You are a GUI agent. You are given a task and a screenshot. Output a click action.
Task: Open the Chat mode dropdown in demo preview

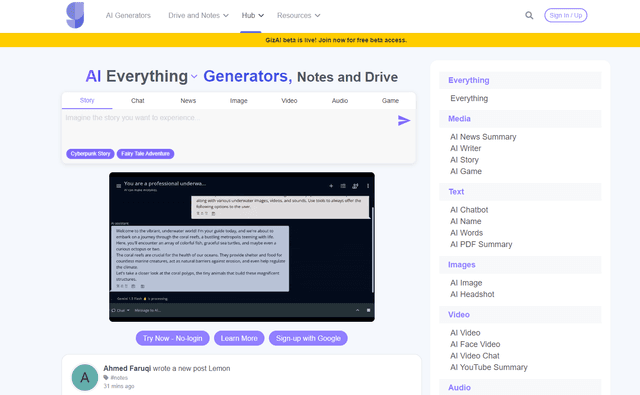(x=120, y=311)
